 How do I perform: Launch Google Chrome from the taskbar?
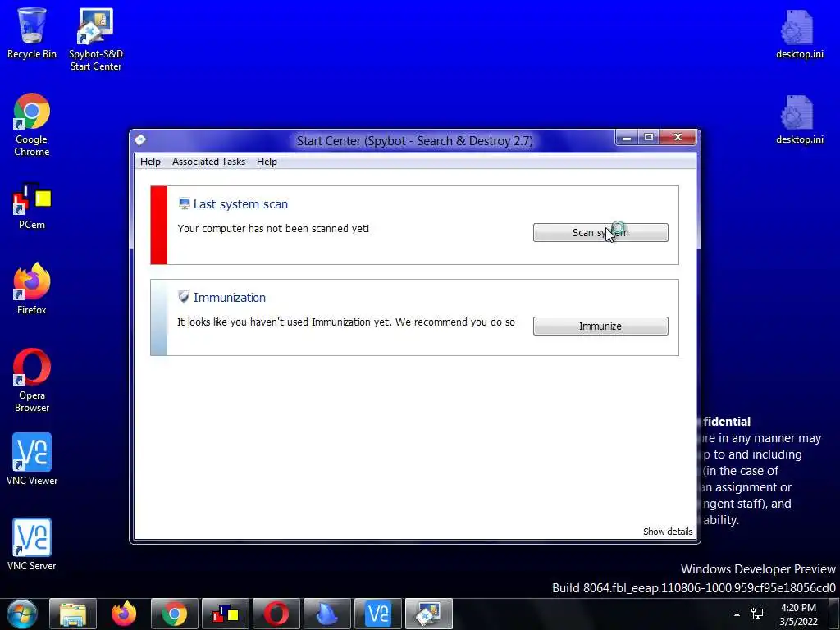pyautogui.click(x=175, y=614)
